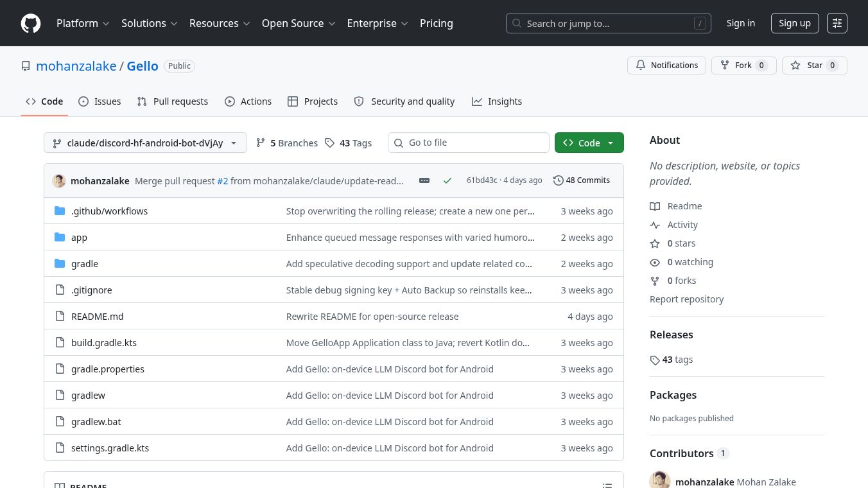This screenshot has width=868, height=488.
Task: Open the commit details ellipsis icon
Action: click(x=424, y=180)
